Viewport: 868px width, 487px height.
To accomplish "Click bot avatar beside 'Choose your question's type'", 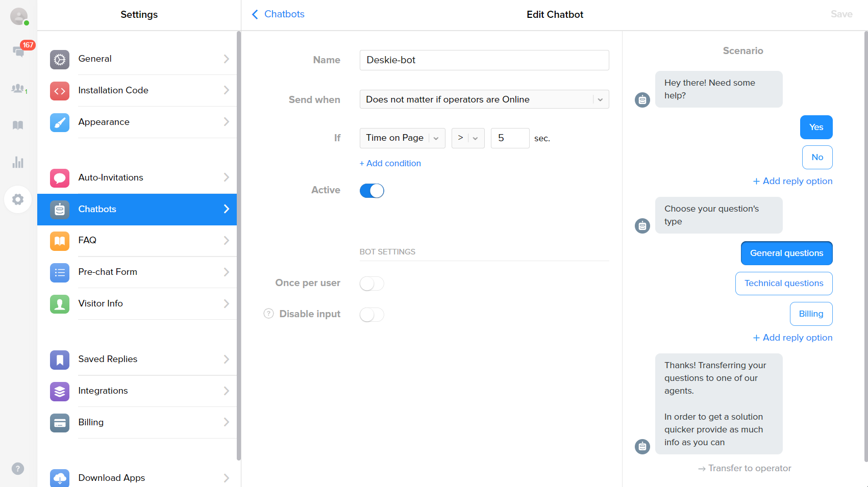I will point(642,226).
